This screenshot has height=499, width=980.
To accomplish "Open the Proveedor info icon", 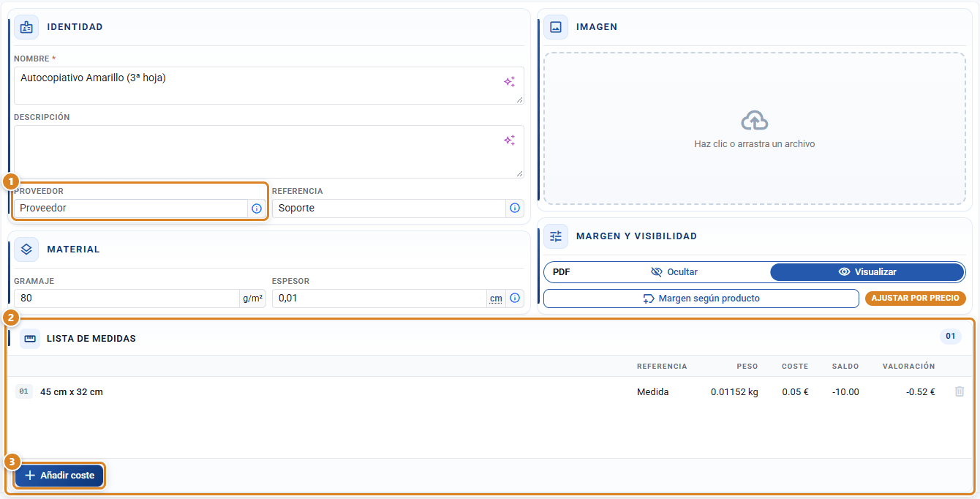I will click(x=257, y=209).
